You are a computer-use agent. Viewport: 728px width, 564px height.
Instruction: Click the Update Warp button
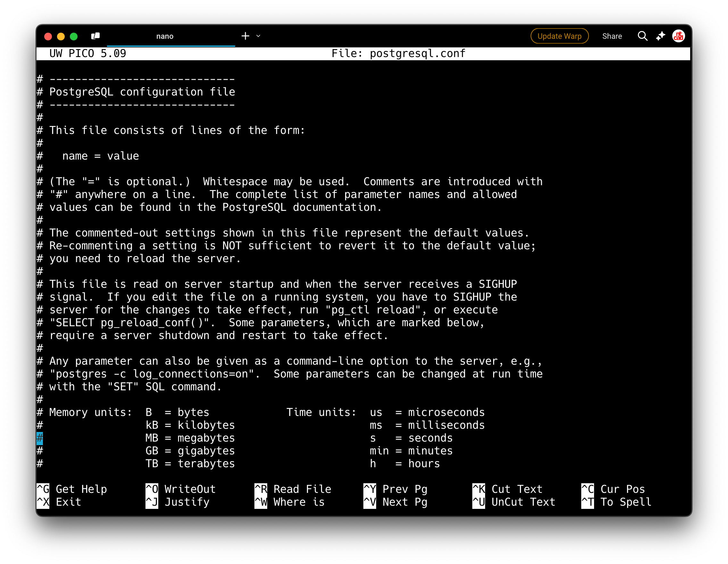559,36
